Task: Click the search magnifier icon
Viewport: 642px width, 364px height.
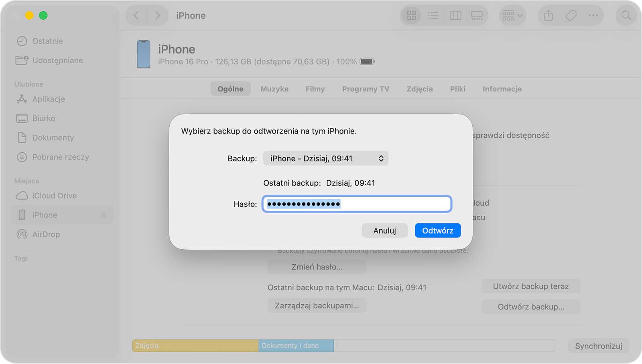Action: coord(626,16)
